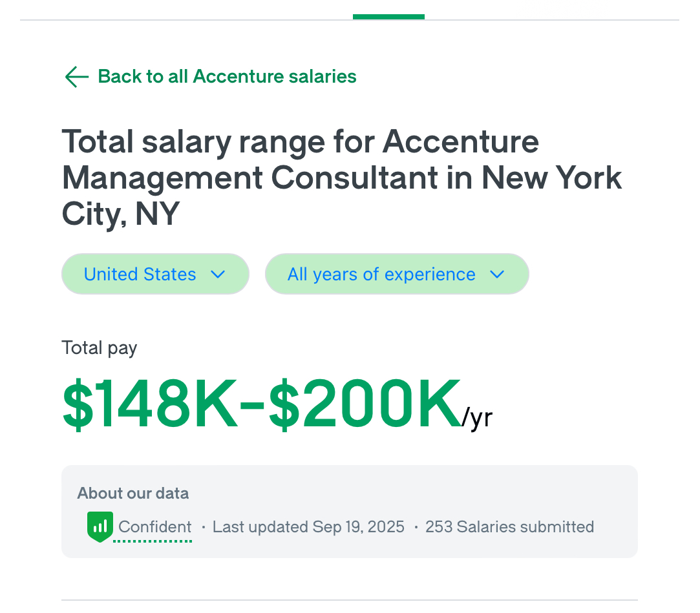Click the back arrow icon
700x613 pixels.
76,77
